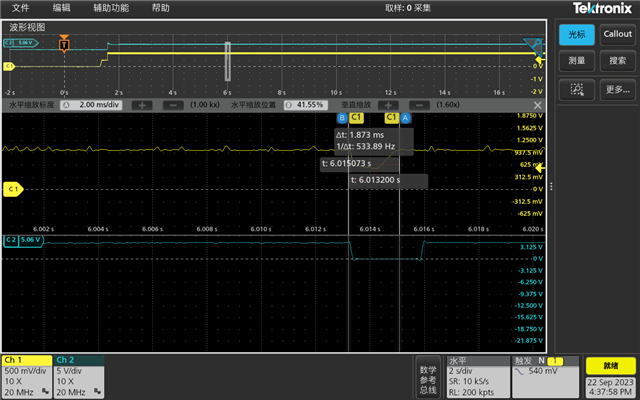The image size is (640, 400).
Task: Open the 帮助 menu
Action: click(x=160, y=8)
